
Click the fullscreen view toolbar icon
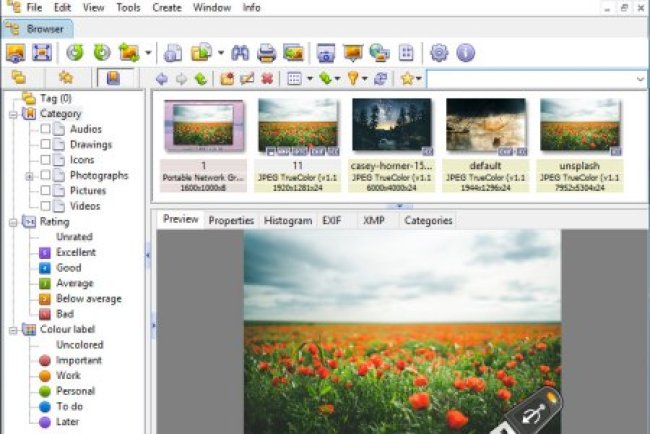[43, 53]
